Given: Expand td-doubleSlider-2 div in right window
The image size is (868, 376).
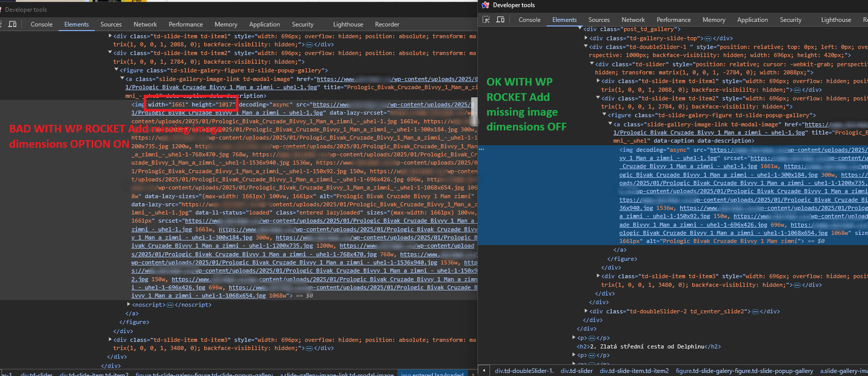Looking at the screenshot, I should pyautogui.click(x=586, y=311).
